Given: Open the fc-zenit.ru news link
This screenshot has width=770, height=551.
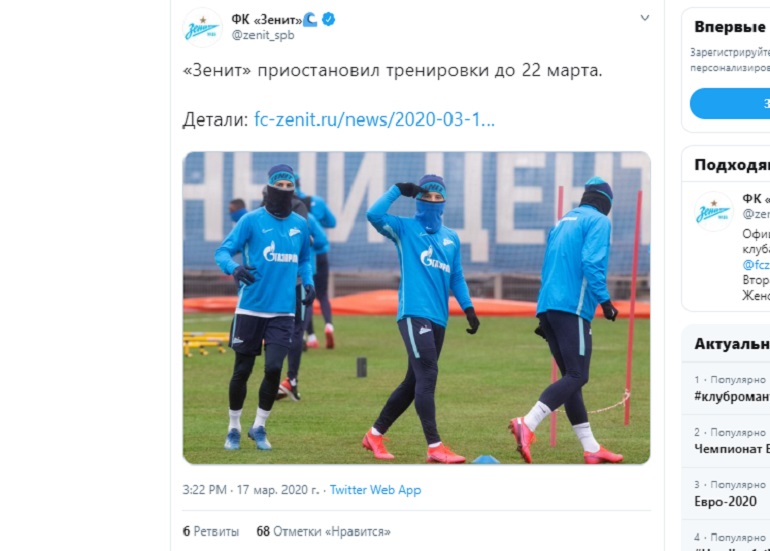Looking at the screenshot, I should click(x=374, y=119).
